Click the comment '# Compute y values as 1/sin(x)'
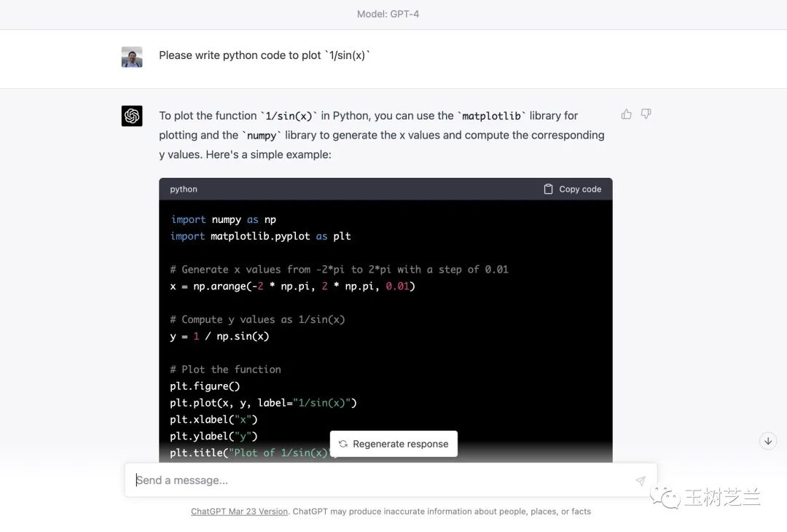787x532 pixels. pos(257,320)
